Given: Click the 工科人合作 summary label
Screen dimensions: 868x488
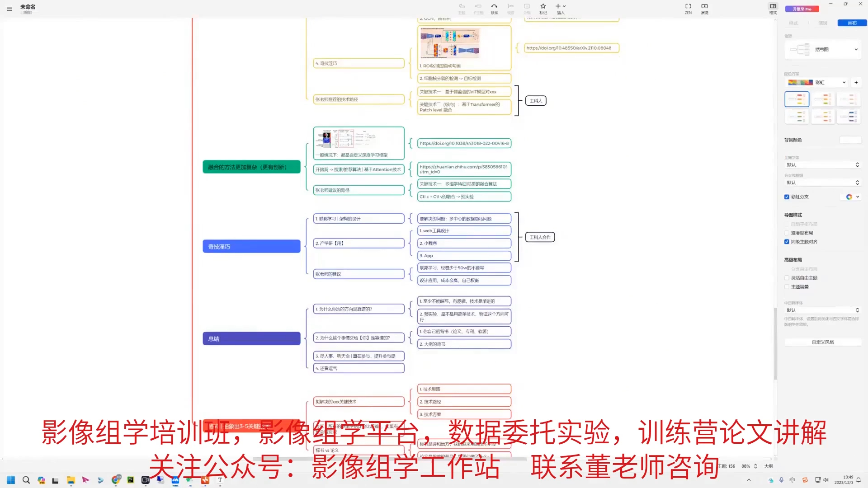Looking at the screenshot, I should click(540, 237).
